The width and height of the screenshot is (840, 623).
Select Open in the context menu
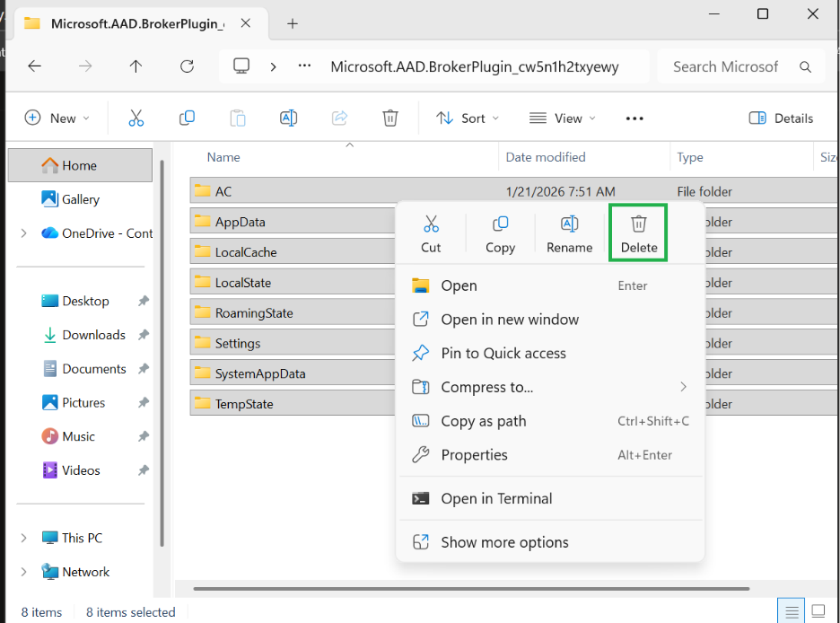click(550, 285)
